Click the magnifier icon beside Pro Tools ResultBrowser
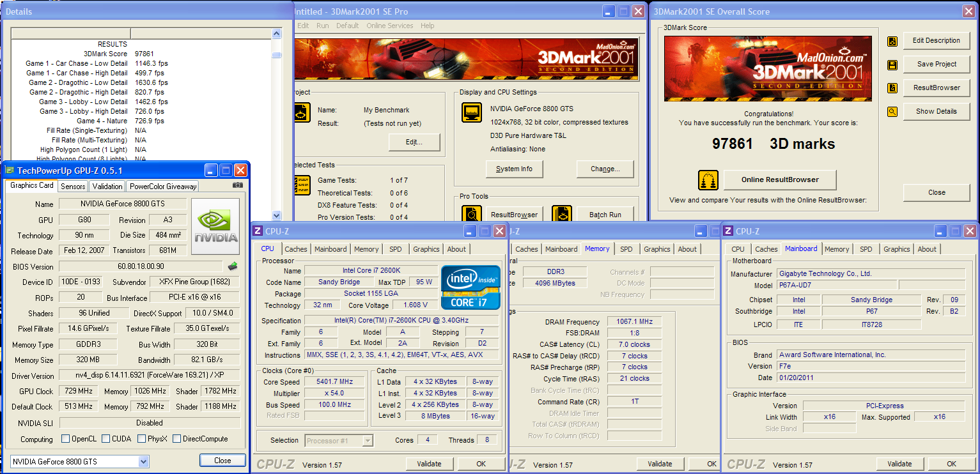The image size is (980, 474). pyautogui.click(x=472, y=214)
